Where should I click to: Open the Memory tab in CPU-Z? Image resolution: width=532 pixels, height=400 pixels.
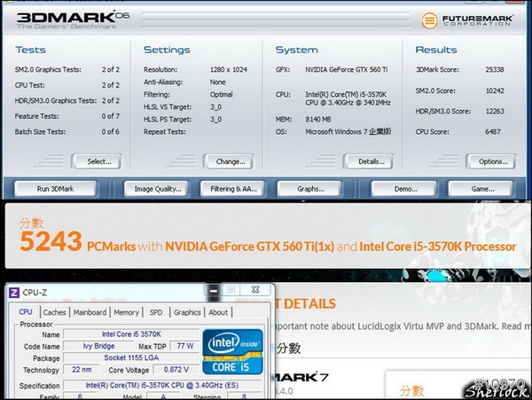126,312
